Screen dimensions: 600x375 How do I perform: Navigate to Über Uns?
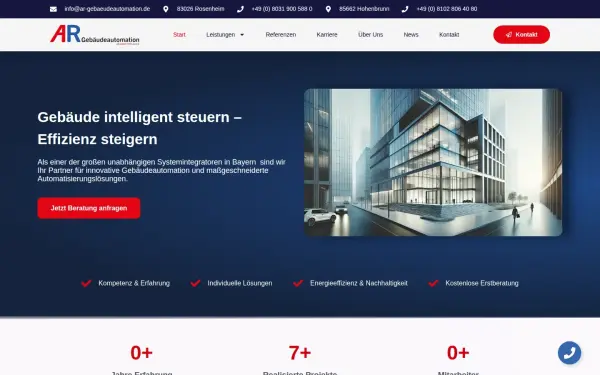pyautogui.click(x=370, y=35)
